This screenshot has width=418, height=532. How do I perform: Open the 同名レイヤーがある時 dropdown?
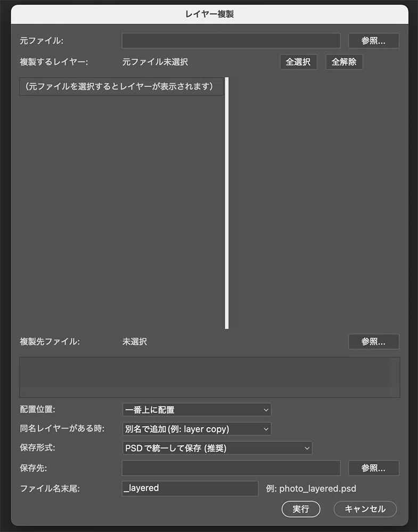(x=196, y=429)
